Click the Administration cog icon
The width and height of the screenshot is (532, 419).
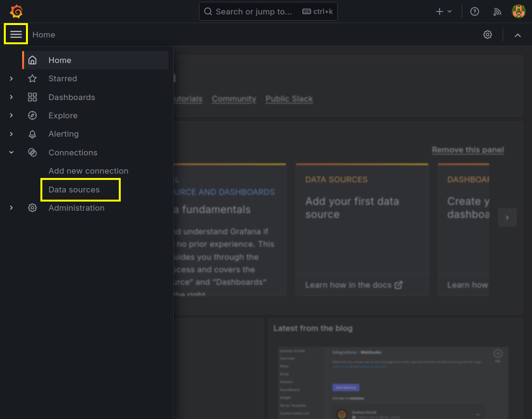(32, 208)
